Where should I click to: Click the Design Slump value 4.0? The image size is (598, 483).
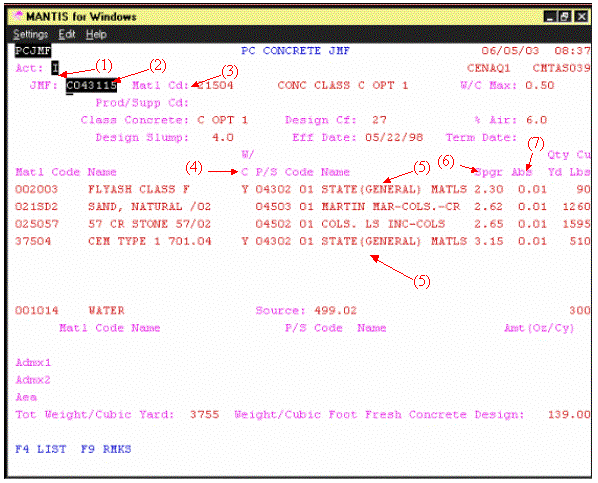[x=223, y=137]
